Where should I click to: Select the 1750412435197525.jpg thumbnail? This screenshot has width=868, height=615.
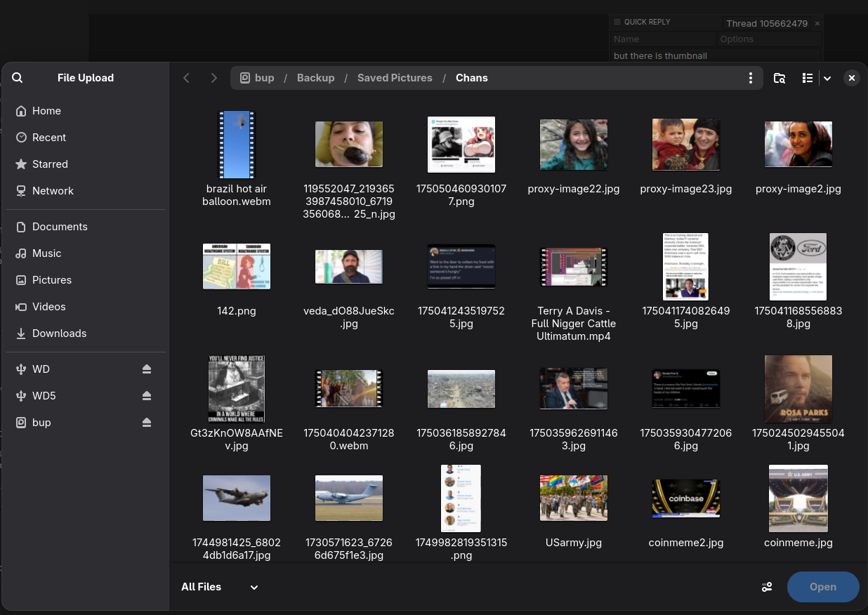(x=461, y=266)
